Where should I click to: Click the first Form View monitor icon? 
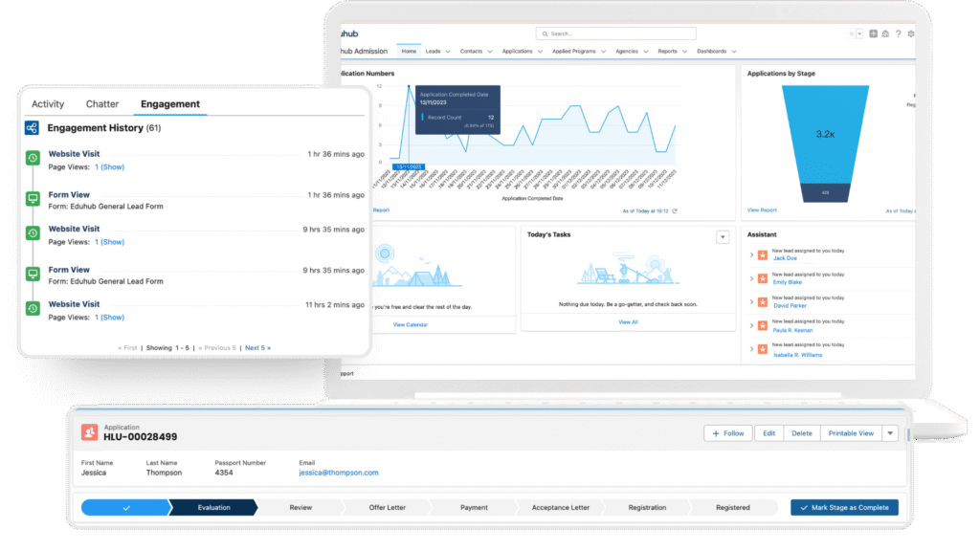(x=32, y=196)
